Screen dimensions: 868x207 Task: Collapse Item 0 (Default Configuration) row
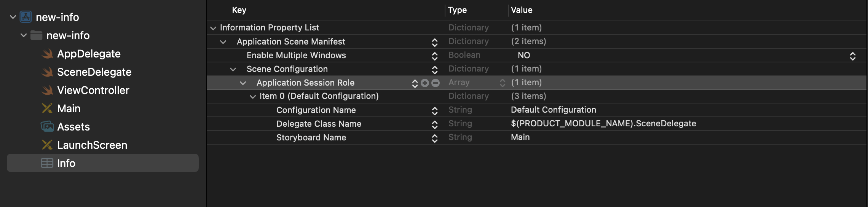point(252,97)
